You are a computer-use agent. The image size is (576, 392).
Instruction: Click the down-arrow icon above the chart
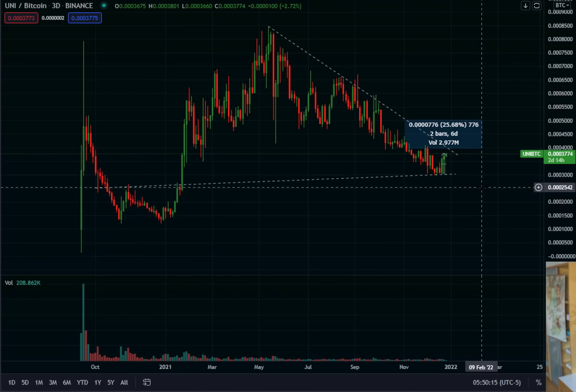pos(525,6)
